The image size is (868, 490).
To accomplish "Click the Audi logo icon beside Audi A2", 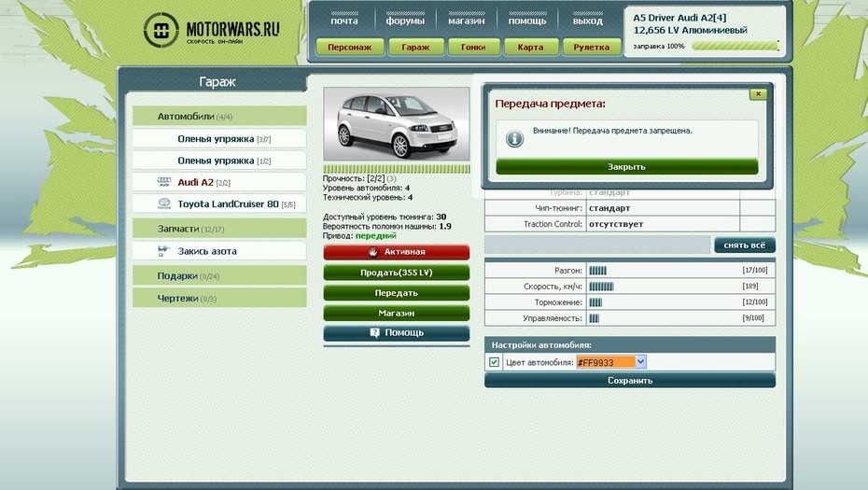I will pos(164,182).
